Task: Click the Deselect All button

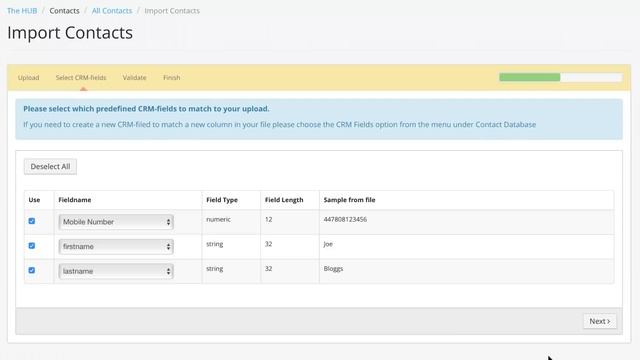Action: (50, 167)
